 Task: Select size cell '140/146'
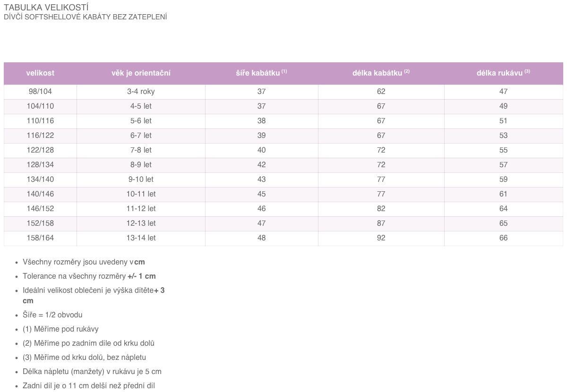pos(40,194)
